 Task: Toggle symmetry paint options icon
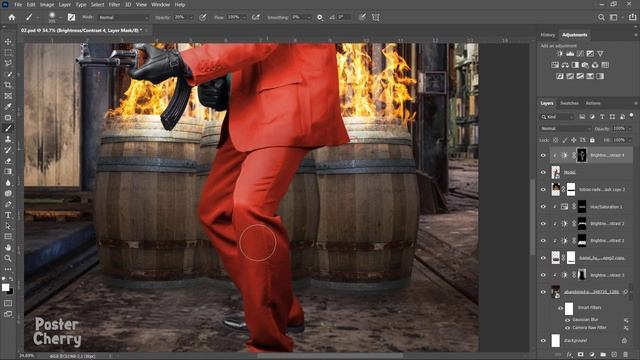click(x=376, y=17)
